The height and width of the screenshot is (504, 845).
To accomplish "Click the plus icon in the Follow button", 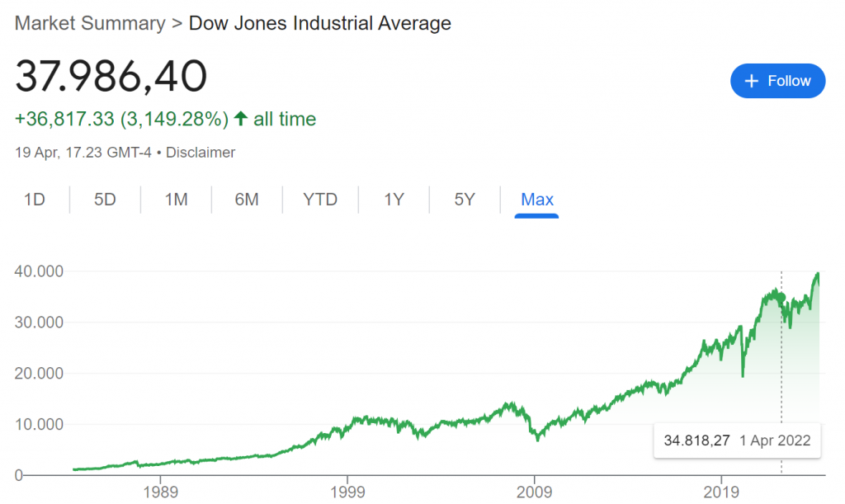I will click(x=751, y=81).
